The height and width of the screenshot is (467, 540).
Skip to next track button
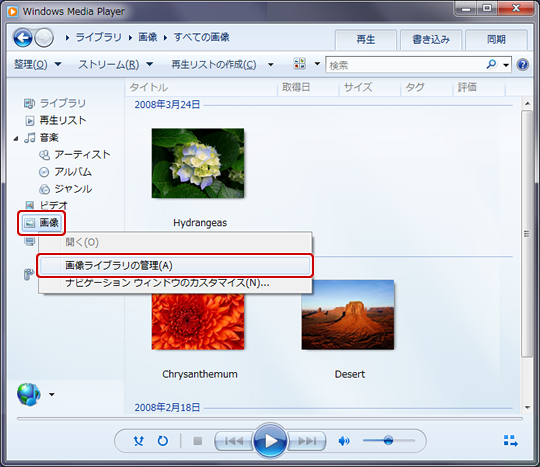pos(307,441)
